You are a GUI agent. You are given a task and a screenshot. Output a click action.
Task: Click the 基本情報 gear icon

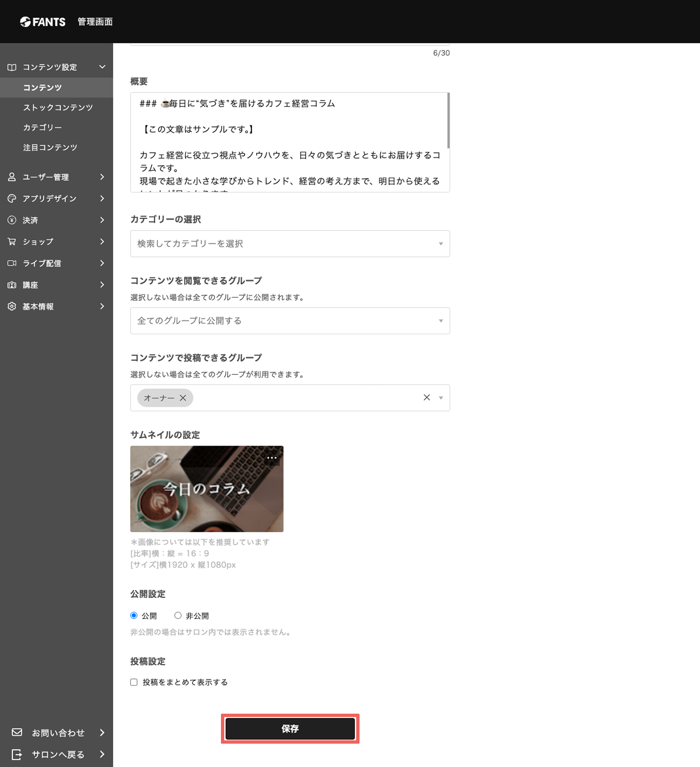[x=12, y=307]
